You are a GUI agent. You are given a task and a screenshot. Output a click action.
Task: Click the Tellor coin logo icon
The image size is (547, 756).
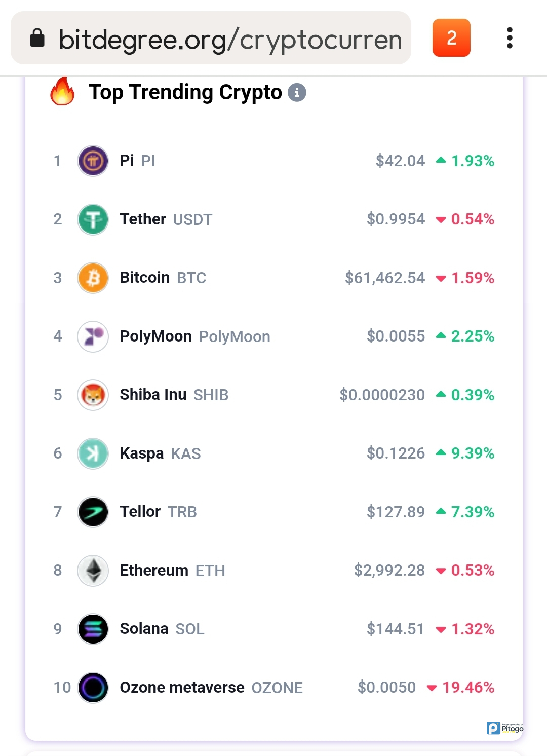click(x=93, y=512)
